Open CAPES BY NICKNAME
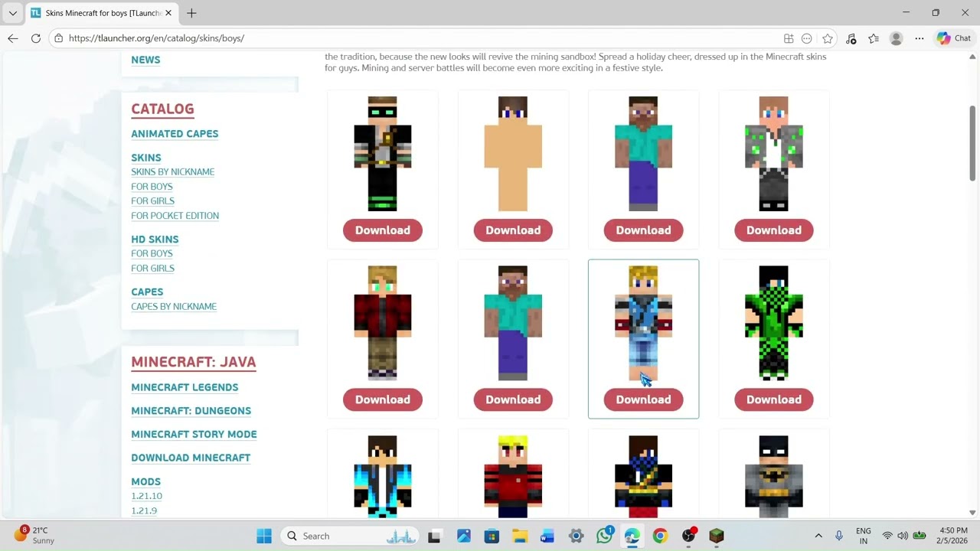The height and width of the screenshot is (551, 980). (174, 307)
